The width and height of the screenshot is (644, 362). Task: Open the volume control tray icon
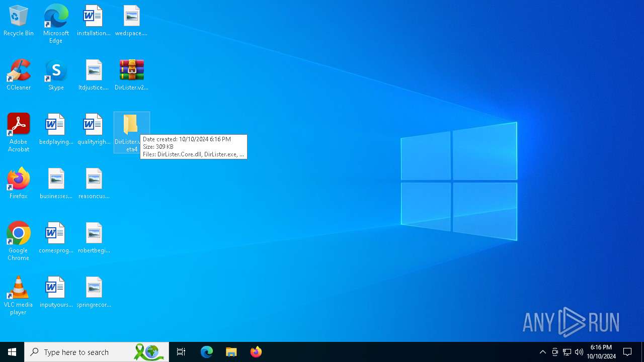579,352
